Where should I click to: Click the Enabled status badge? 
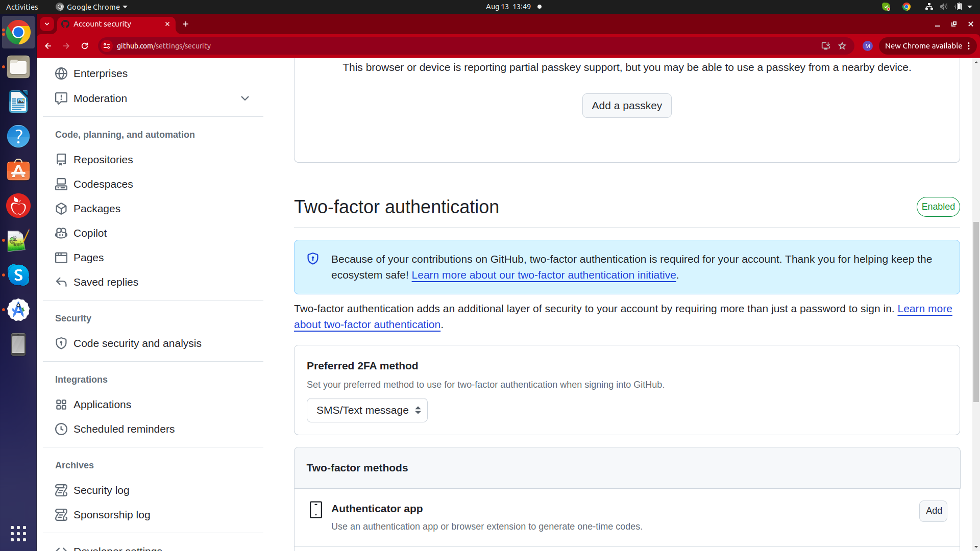tap(938, 207)
